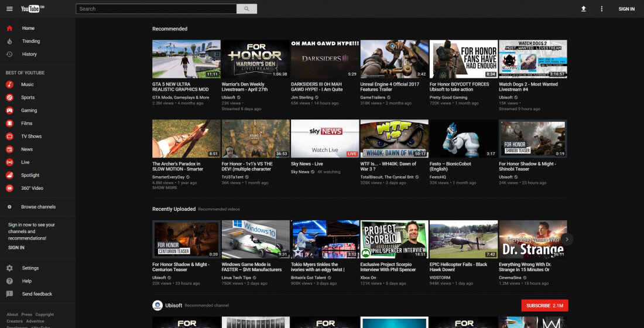The image size is (644, 328).
Task: Click inside the search text field
Action: 156,9
